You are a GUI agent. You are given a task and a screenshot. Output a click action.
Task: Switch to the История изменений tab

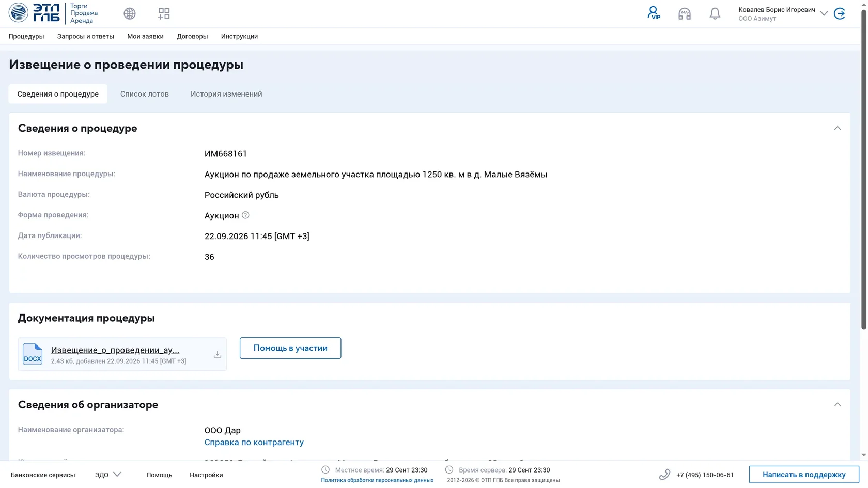[x=226, y=94]
